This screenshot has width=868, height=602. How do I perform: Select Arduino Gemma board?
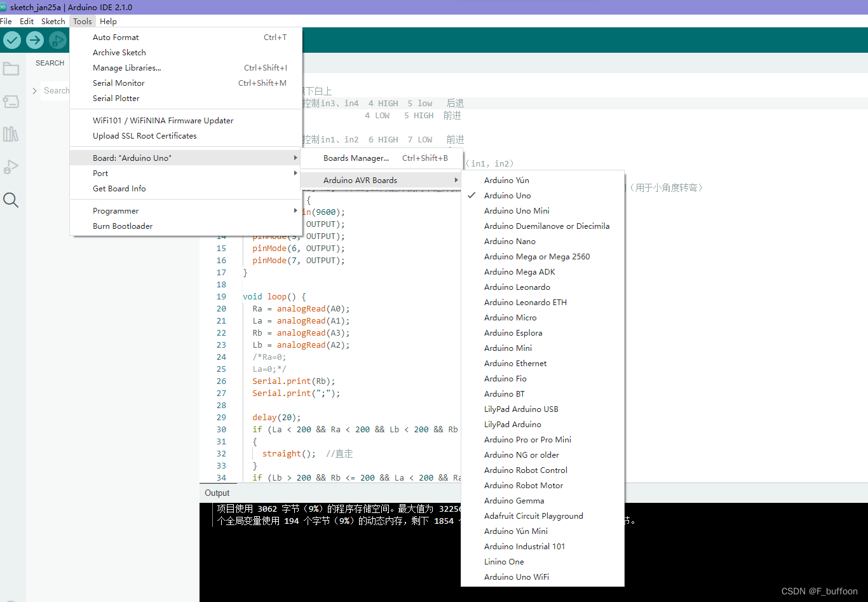(x=543, y=500)
